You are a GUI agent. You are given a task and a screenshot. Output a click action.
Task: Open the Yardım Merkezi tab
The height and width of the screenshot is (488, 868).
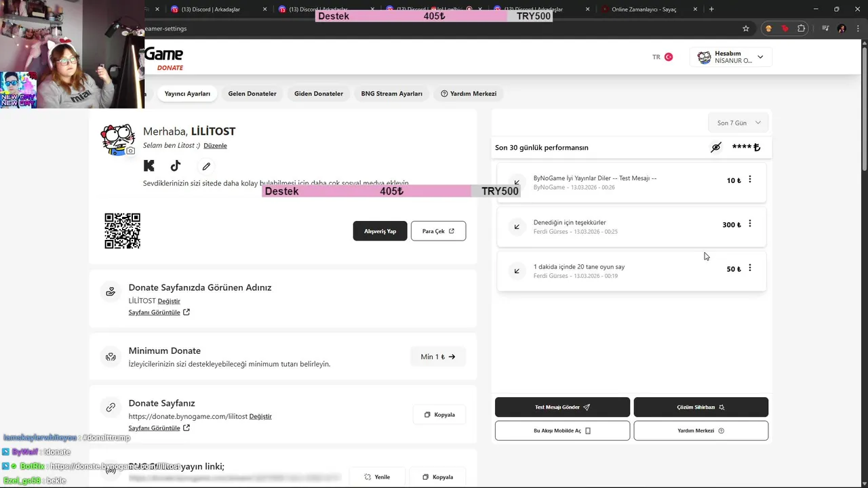469,94
